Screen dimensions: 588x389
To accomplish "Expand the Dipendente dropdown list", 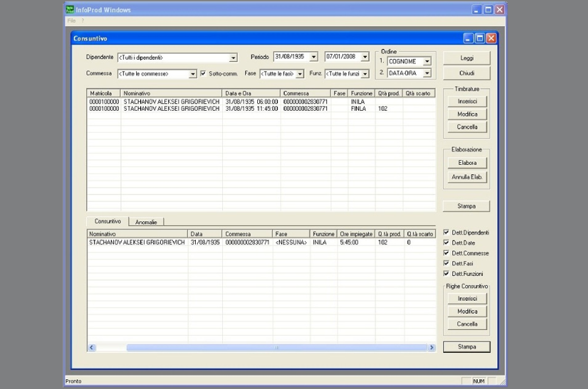I will coord(233,57).
